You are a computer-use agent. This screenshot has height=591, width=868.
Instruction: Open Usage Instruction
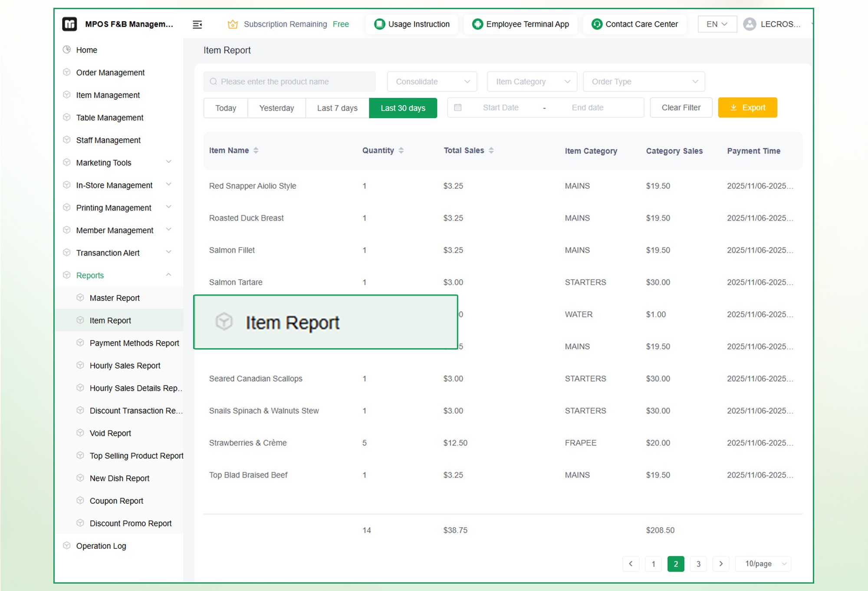click(x=412, y=24)
